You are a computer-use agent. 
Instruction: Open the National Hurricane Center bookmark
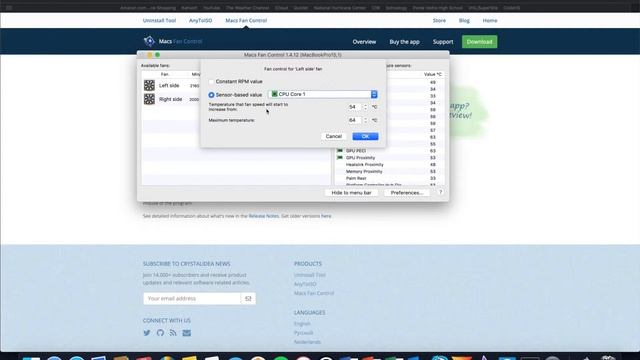coord(340,8)
